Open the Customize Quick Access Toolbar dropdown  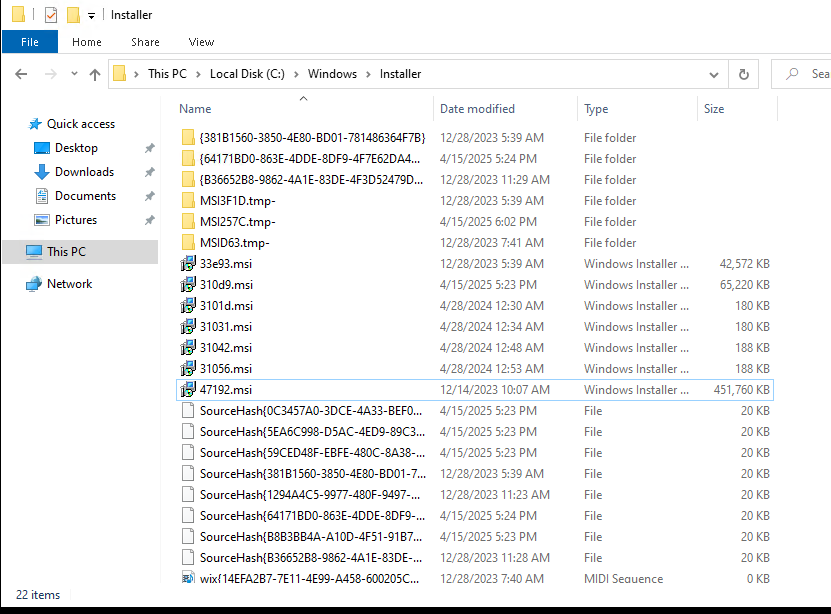pyautogui.click(x=91, y=16)
